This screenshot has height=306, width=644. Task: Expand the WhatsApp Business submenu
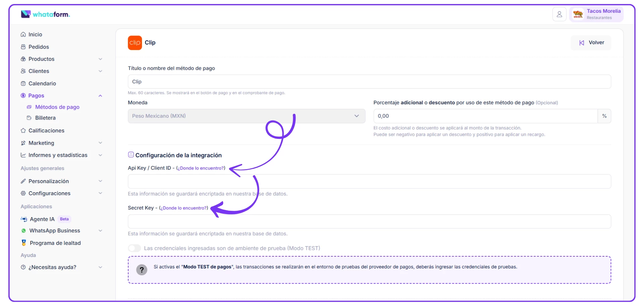100,231
